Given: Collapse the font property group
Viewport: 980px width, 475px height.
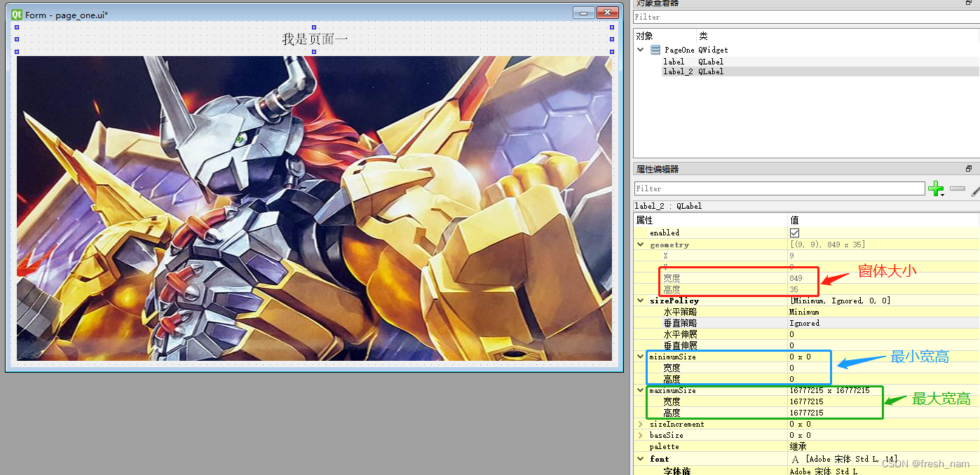Looking at the screenshot, I should [x=641, y=459].
